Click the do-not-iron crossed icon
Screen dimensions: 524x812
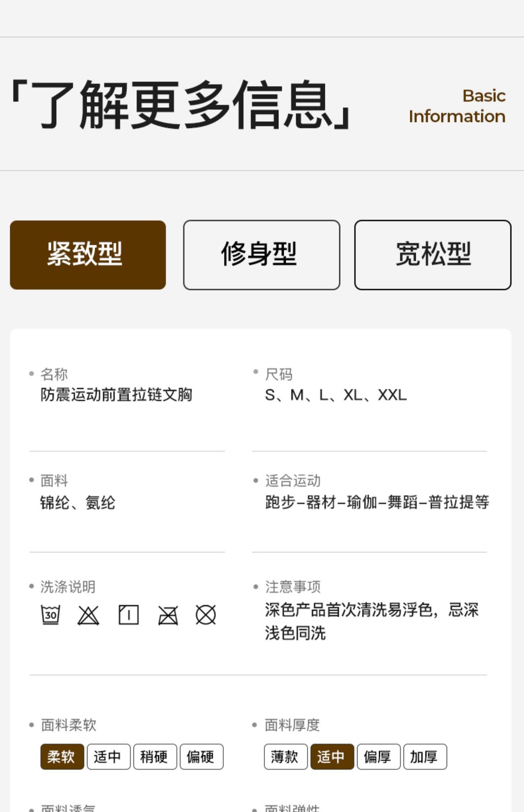click(x=168, y=615)
